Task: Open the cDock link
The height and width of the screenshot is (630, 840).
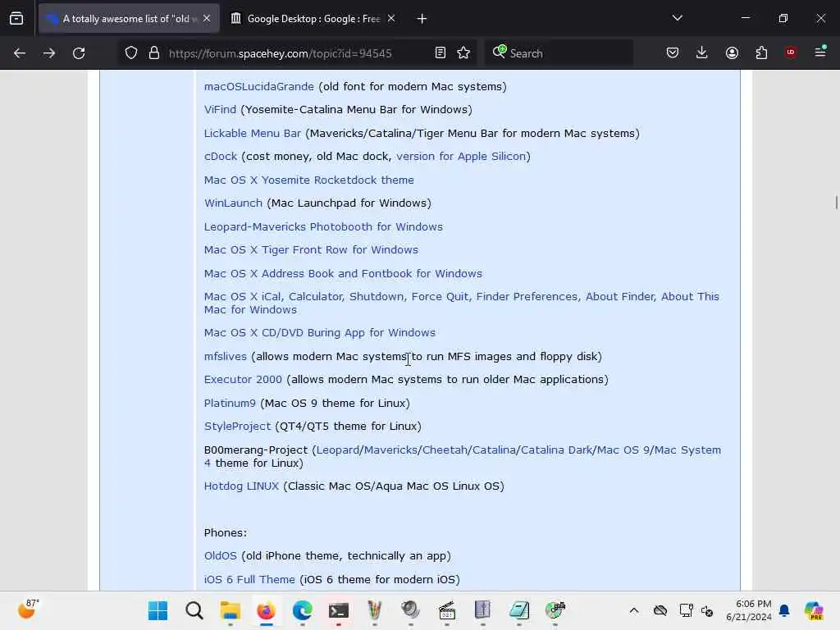Action: tap(220, 157)
